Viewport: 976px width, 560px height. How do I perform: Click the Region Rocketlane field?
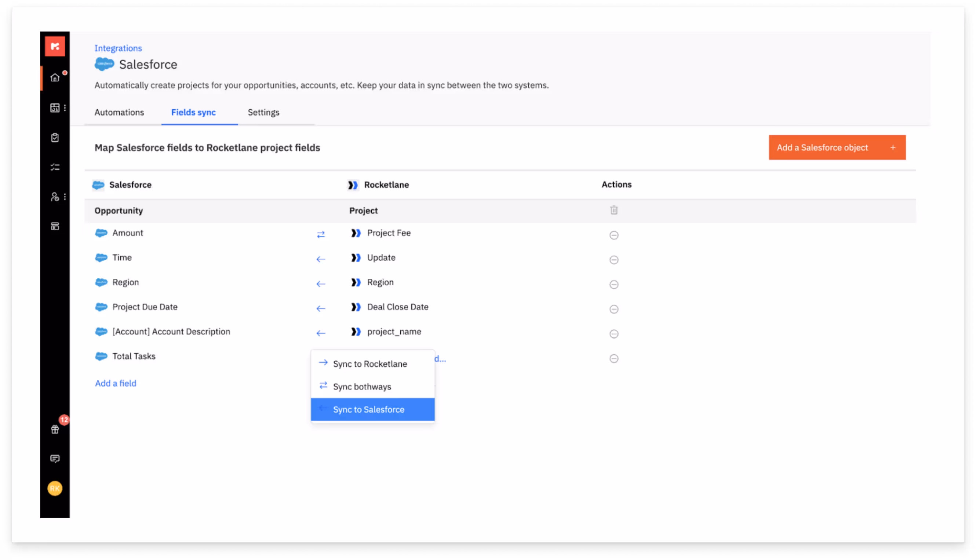tap(380, 282)
